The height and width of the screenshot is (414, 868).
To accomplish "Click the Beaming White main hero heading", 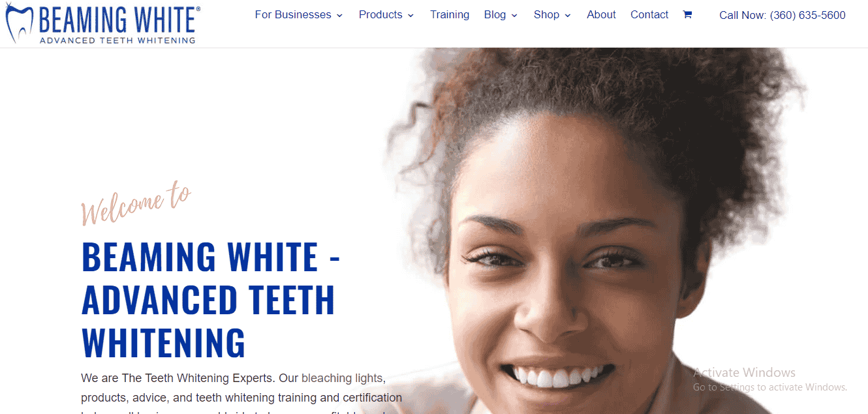I will pyautogui.click(x=211, y=299).
